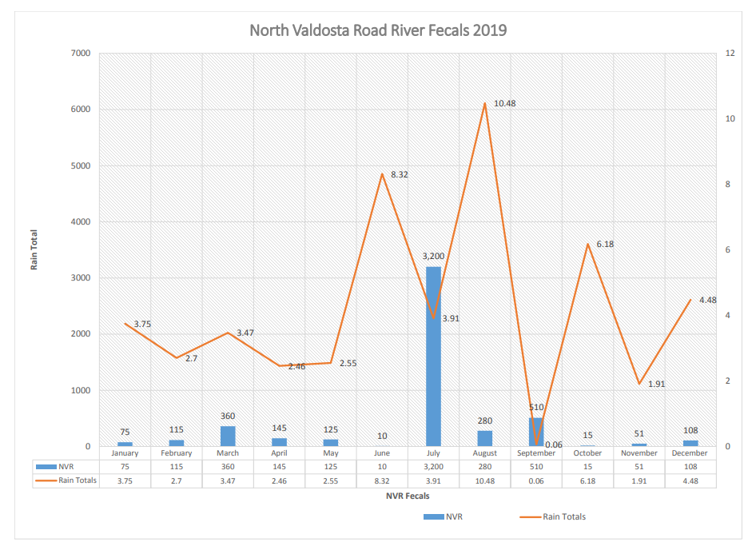The image size is (756, 550).
Task: Click the 7000 value on the left axis
Action: (x=82, y=54)
